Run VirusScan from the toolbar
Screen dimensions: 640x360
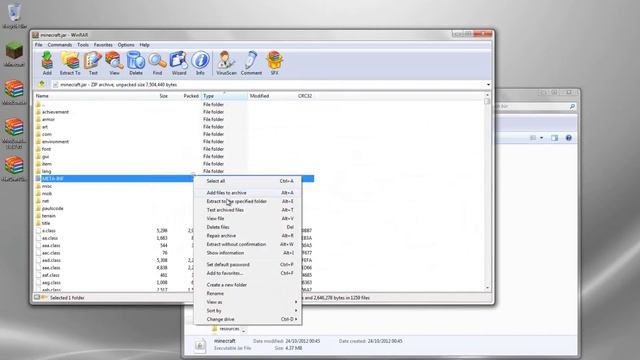[x=226, y=63]
